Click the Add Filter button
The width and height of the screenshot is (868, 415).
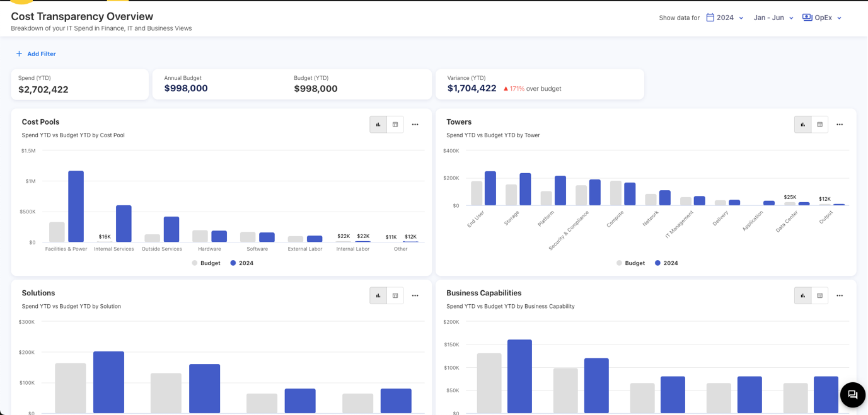pos(36,54)
